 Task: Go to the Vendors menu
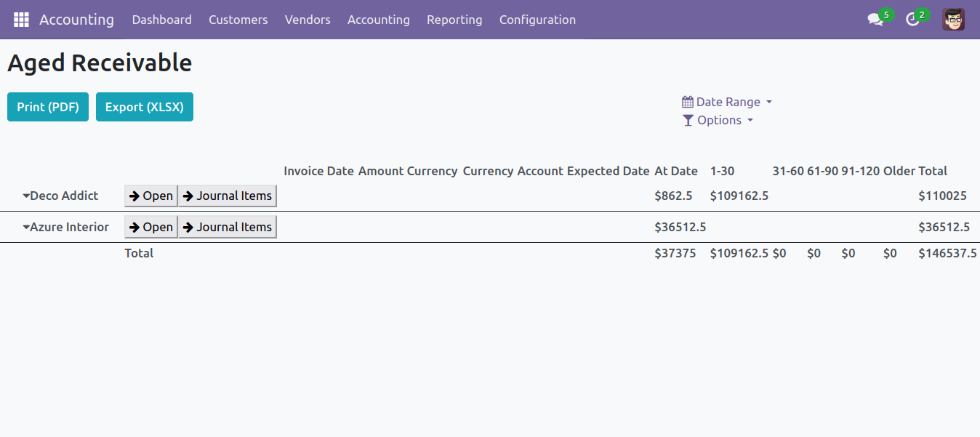coord(308,20)
